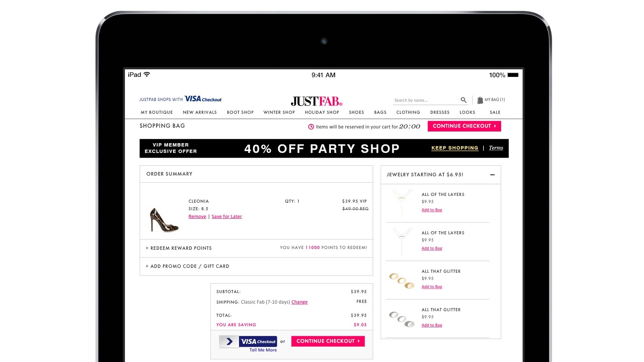Change the shipping method
The image size is (644, 362).
299,302
